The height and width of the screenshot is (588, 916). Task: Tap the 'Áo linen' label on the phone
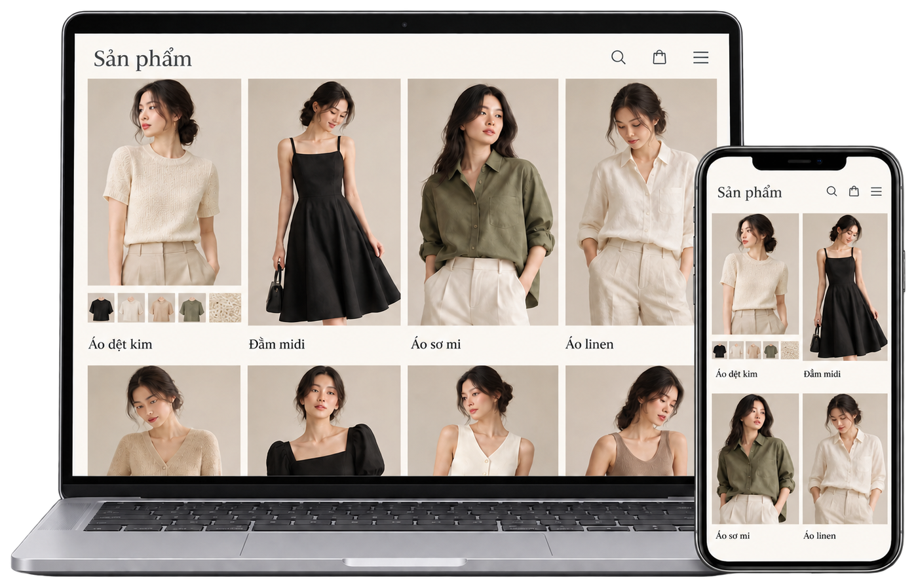[x=820, y=536]
